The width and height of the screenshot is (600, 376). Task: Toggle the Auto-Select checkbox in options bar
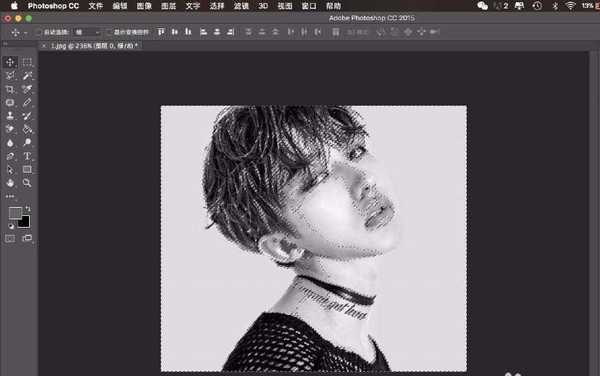point(38,32)
